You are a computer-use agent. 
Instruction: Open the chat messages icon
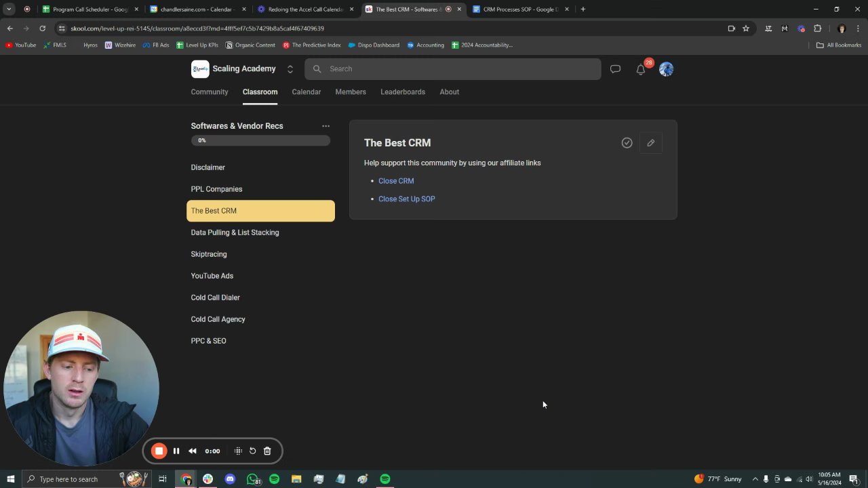[x=615, y=68]
